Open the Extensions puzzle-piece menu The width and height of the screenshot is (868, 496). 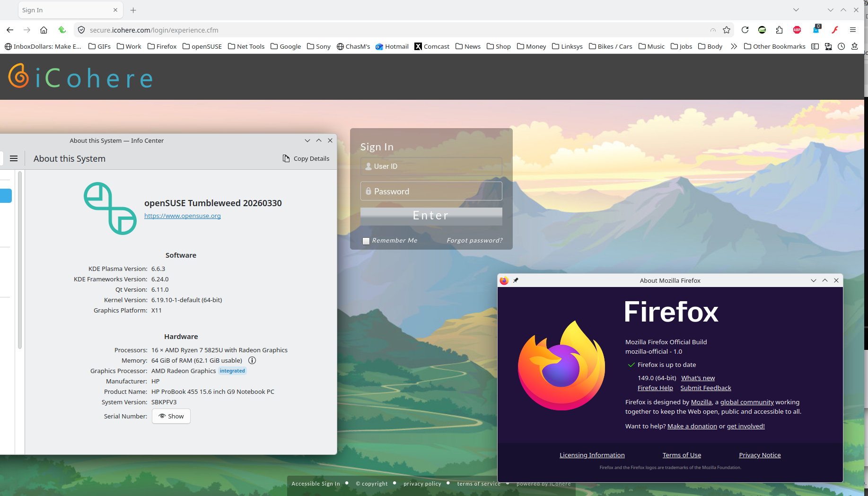tap(779, 30)
